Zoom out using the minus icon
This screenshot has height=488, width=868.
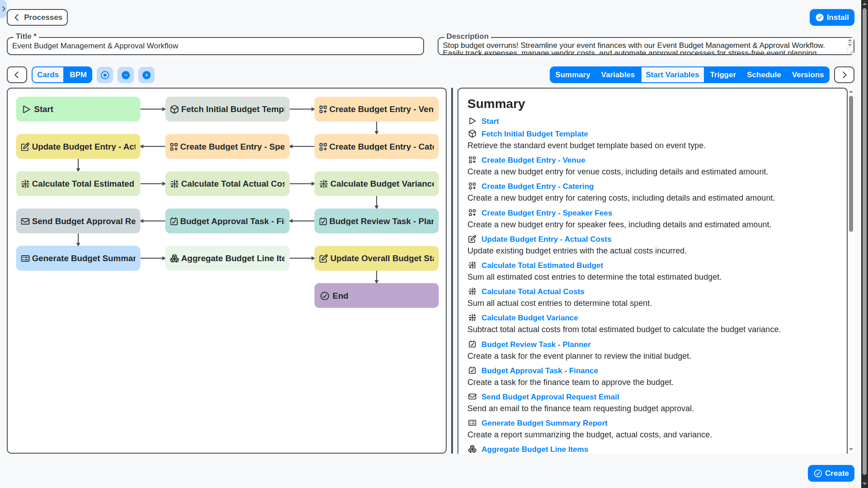point(126,75)
